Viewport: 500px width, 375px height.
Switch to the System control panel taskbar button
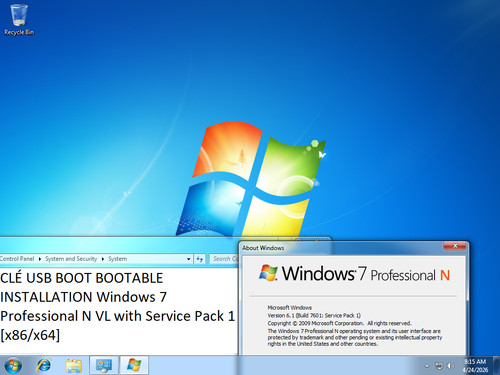pos(104,365)
